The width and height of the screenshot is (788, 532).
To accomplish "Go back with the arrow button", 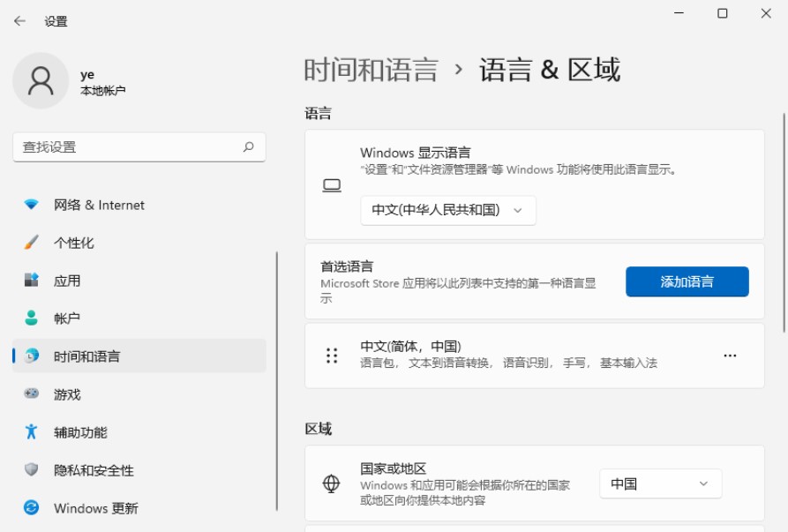I will coord(20,20).
